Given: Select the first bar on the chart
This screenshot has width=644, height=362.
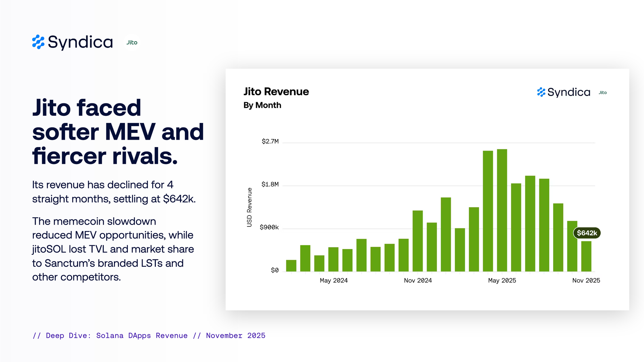Looking at the screenshot, I should click(x=291, y=266).
